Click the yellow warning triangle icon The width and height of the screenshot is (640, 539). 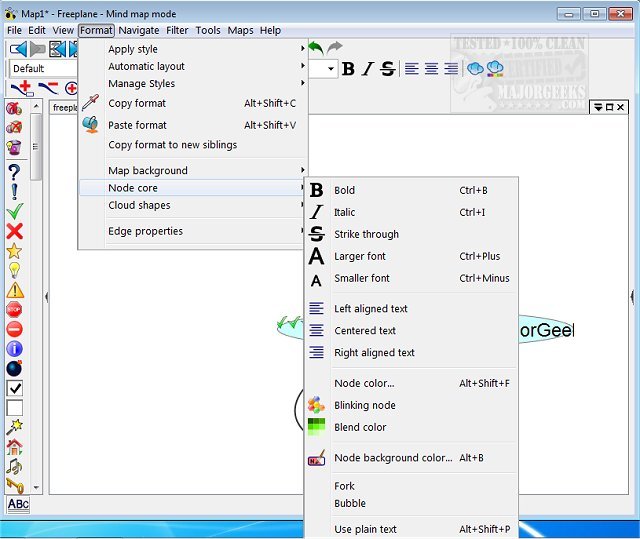point(15,290)
